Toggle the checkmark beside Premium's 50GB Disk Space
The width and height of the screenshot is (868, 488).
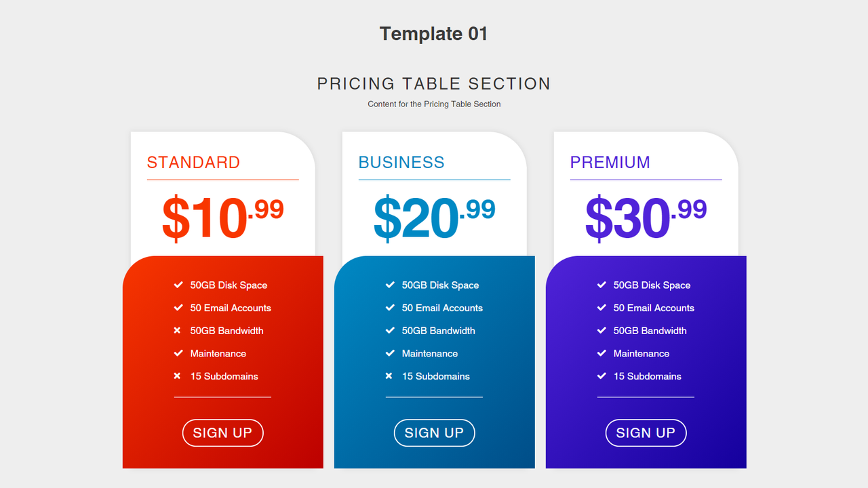[601, 285]
